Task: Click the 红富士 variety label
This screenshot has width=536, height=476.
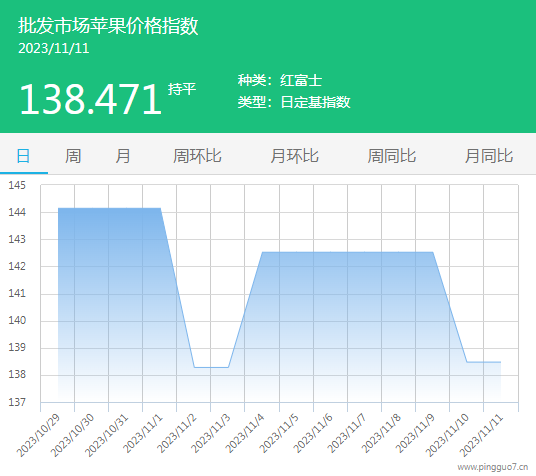Action: (x=301, y=81)
